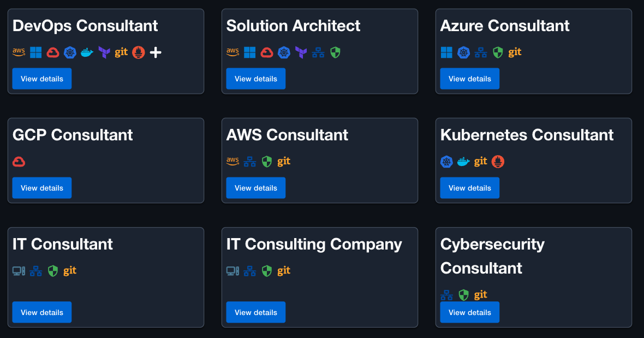The image size is (644, 338).
Task: Click the Docker icon in DevOps Consultant card
Action: point(87,52)
